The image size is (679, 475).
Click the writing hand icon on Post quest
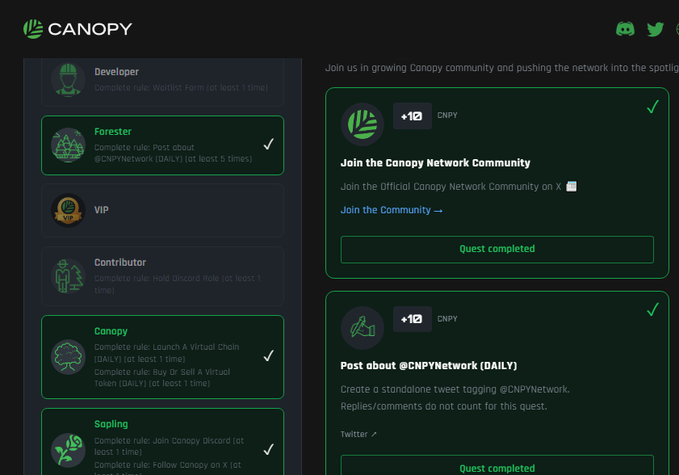click(362, 328)
